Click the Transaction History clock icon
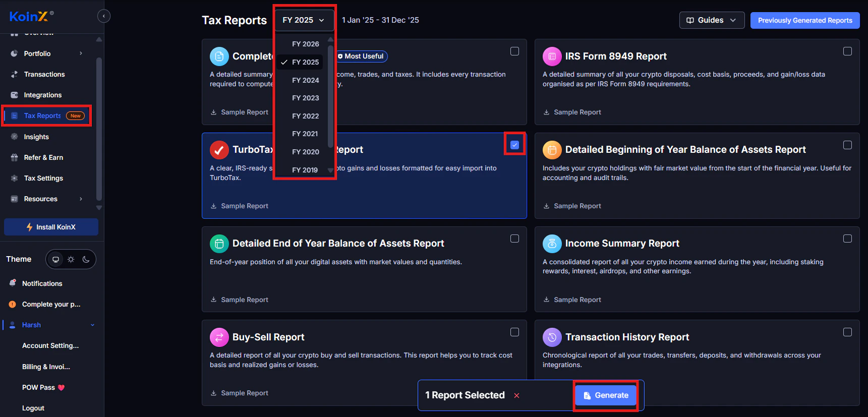The image size is (868, 417). pyautogui.click(x=552, y=337)
